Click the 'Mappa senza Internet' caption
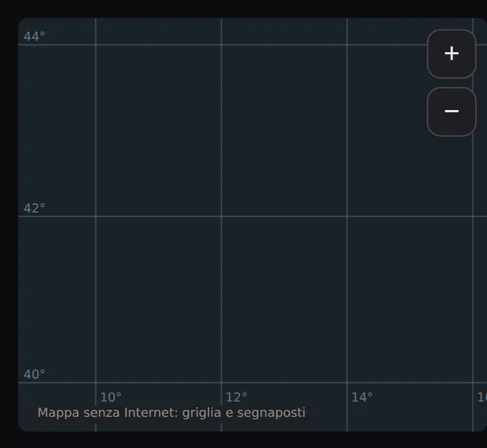 click(171, 413)
